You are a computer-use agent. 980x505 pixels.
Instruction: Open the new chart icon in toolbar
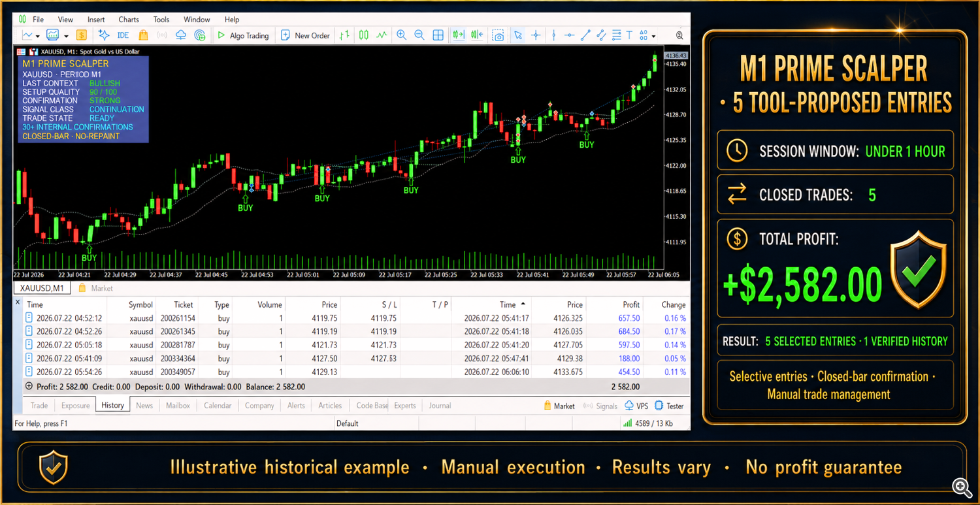[27, 35]
